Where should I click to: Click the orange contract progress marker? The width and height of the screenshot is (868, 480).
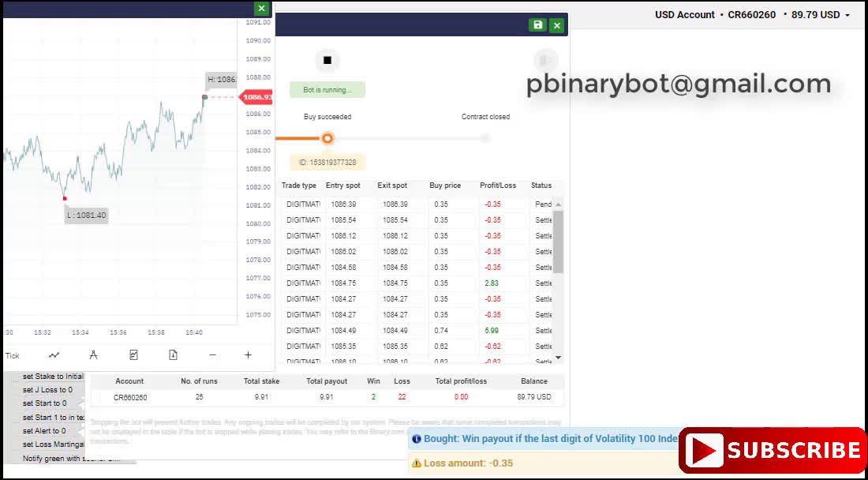point(327,139)
